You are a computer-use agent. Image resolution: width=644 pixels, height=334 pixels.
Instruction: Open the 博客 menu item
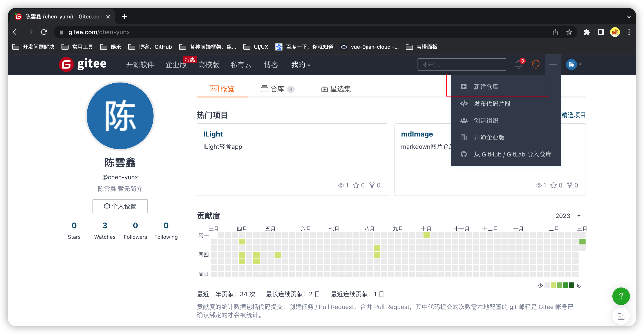[272, 65]
